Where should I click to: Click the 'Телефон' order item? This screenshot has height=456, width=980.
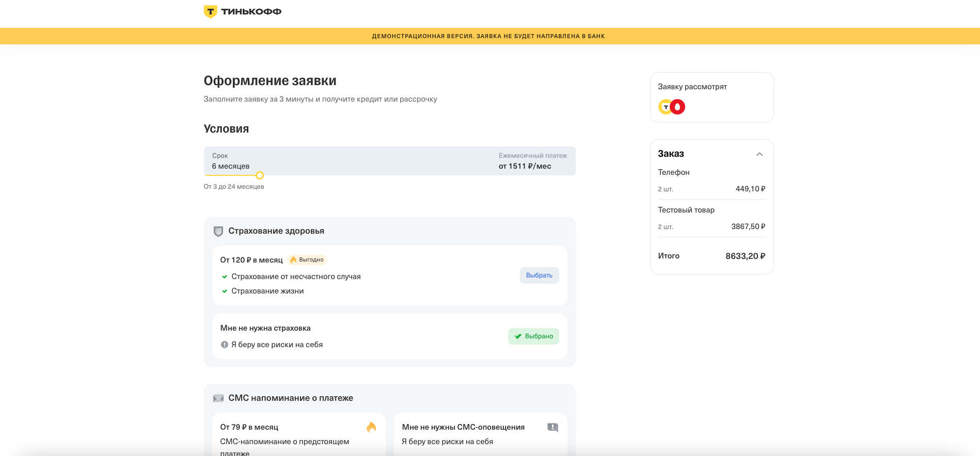point(674,172)
